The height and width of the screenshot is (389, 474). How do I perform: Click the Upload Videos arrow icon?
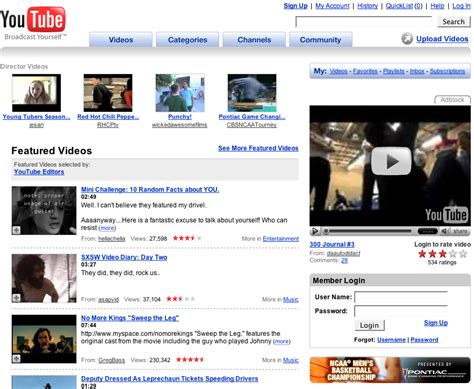coord(407,39)
